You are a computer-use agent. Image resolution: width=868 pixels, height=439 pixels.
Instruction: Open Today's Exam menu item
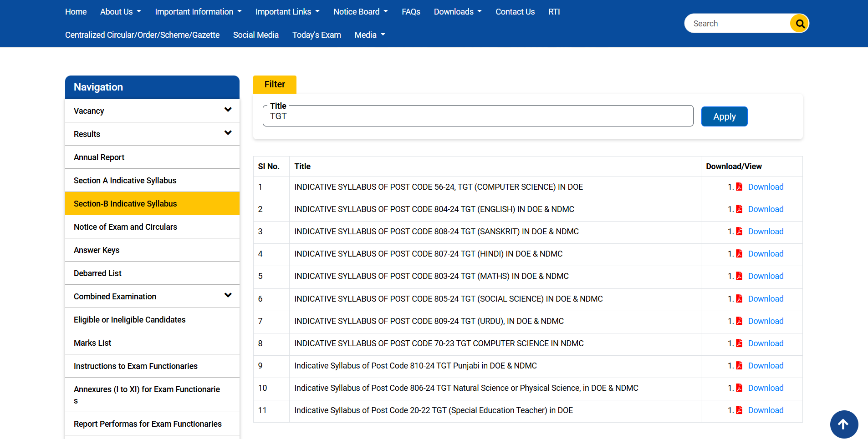317,35
